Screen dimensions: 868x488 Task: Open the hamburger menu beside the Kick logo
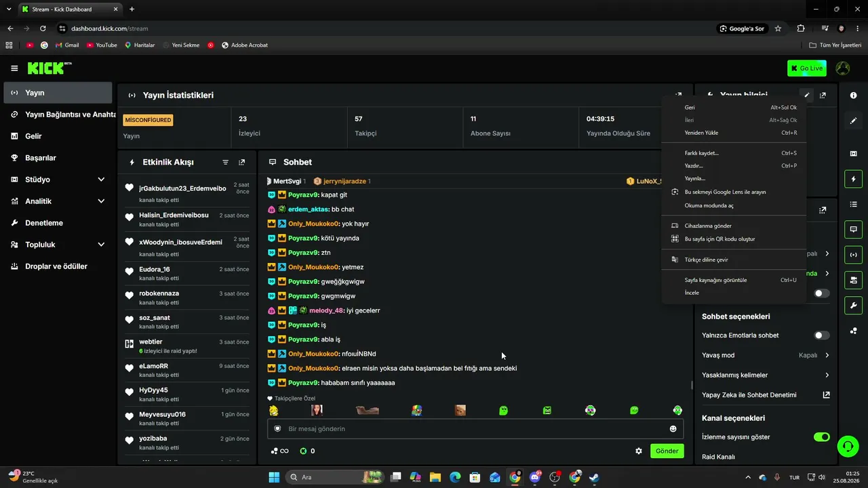pos(14,68)
